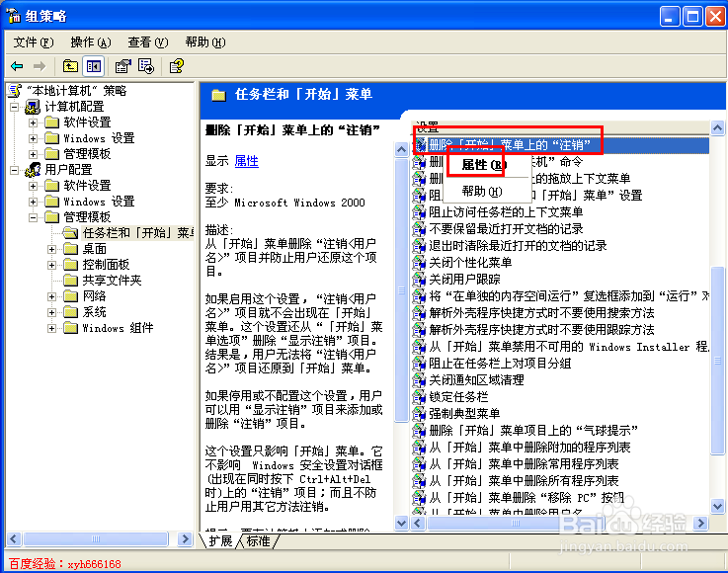
Task: Switch to the 扩展 tab
Action: tap(220, 541)
